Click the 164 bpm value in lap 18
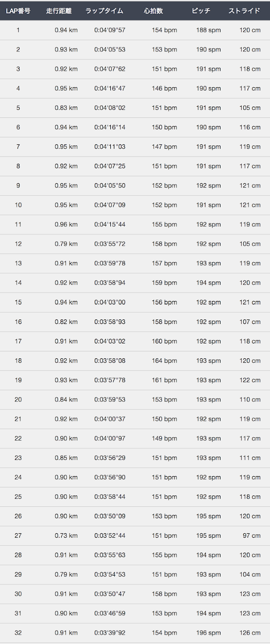 [x=164, y=360]
